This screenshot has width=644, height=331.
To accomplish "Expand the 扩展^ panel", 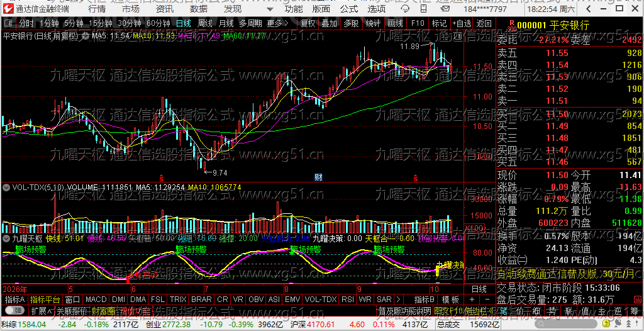I will (41, 310).
